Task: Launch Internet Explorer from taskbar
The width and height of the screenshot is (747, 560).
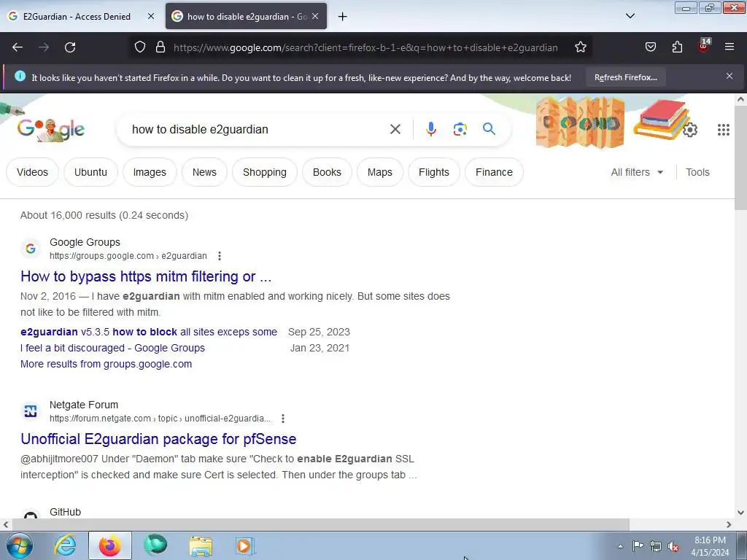Action: [x=65, y=545]
